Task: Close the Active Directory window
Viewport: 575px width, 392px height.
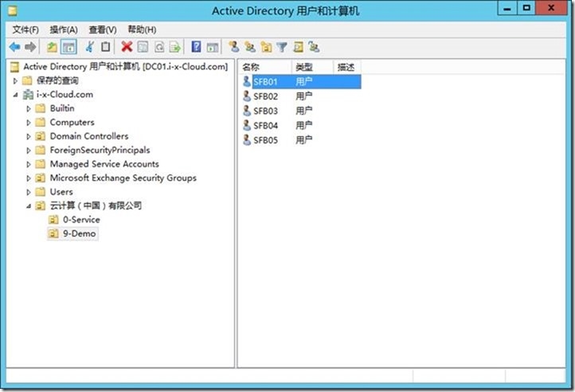Action: (551, 8)
